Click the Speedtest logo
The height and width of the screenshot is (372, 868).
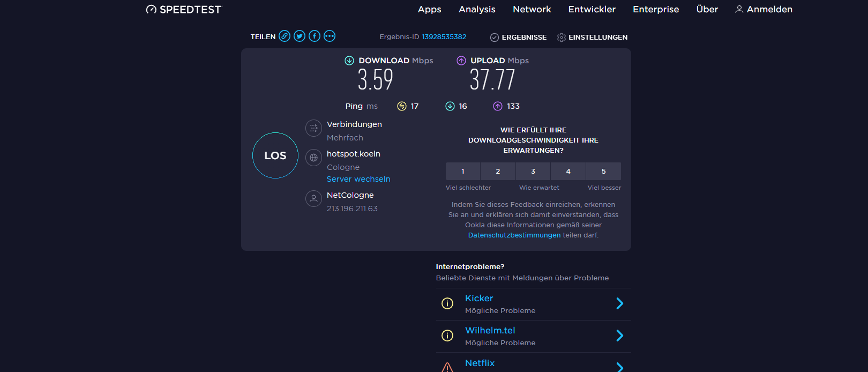pos(183,9)
